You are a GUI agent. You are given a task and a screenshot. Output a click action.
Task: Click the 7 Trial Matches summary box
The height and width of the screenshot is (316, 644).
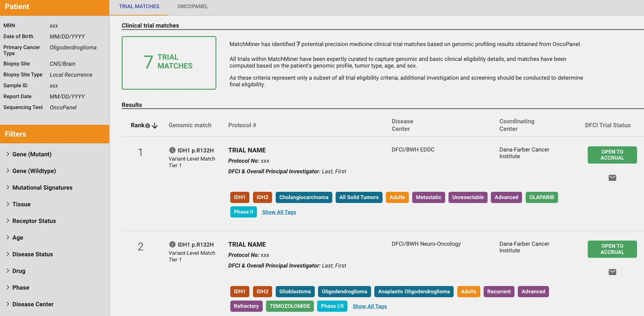coord(169,63)
